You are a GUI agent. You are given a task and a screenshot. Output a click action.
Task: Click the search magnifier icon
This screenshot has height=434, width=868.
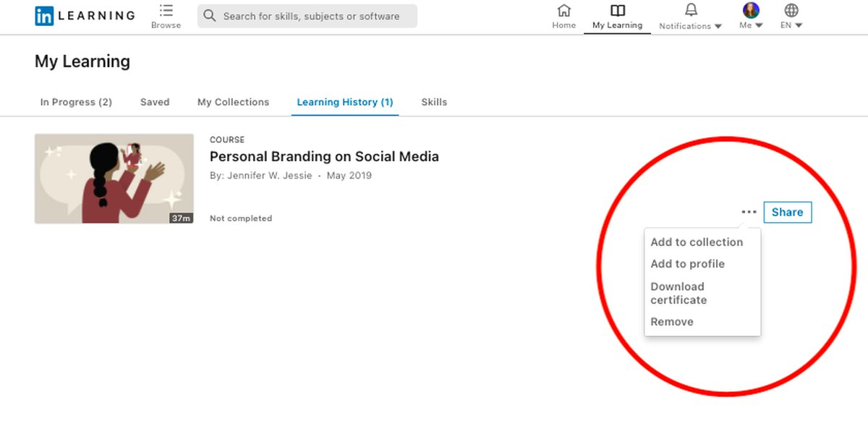(x=210, y=16)
